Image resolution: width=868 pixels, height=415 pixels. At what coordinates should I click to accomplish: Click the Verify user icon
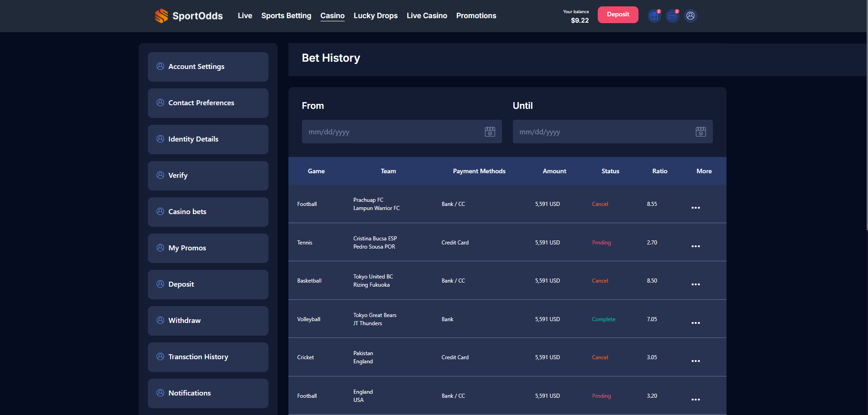[160, 175]
